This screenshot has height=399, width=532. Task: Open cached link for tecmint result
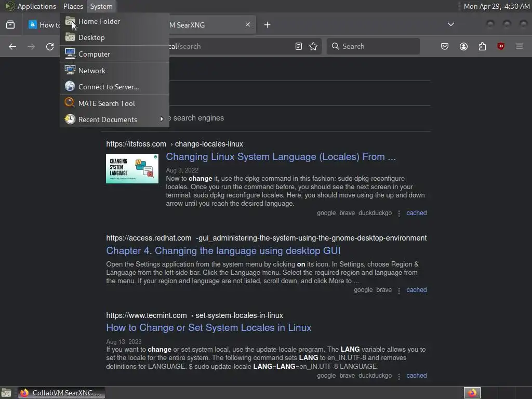click(416, 376)
